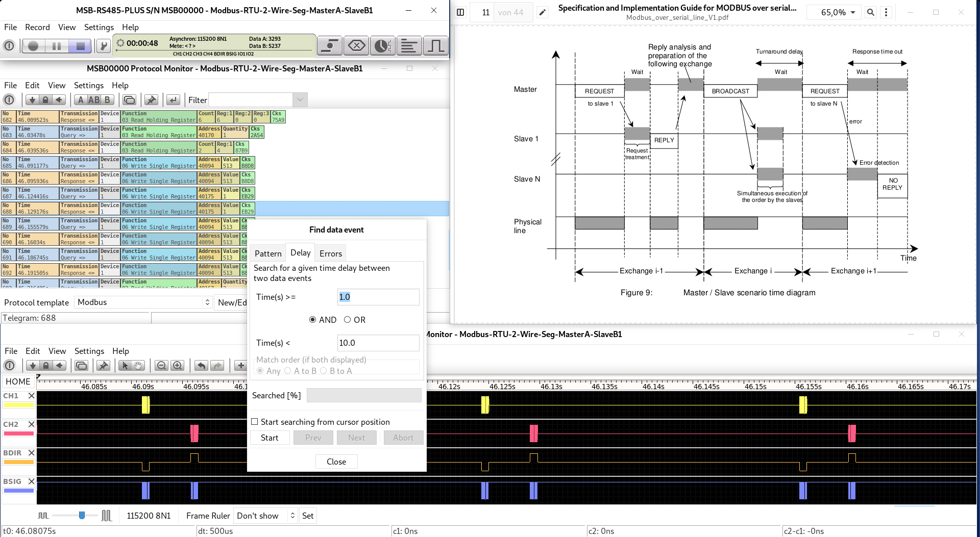
Task: Zoom out with the minus magnifier icon
Action: point(162,366)
